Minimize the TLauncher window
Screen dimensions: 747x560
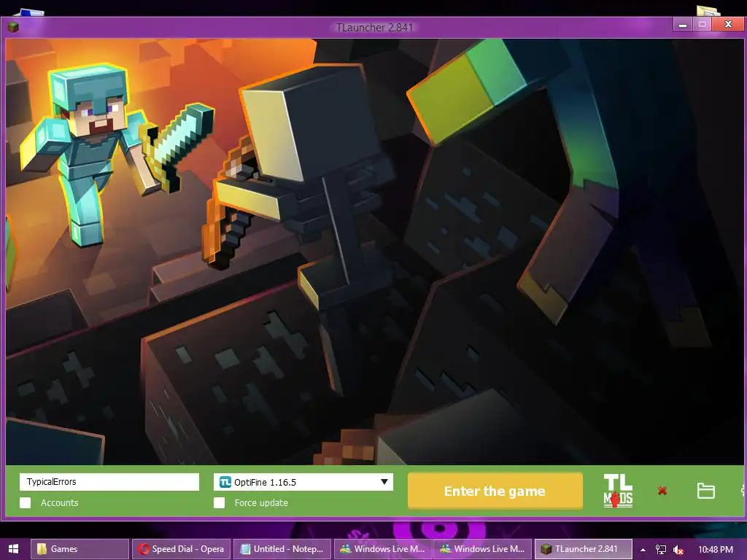click(683, 24)
